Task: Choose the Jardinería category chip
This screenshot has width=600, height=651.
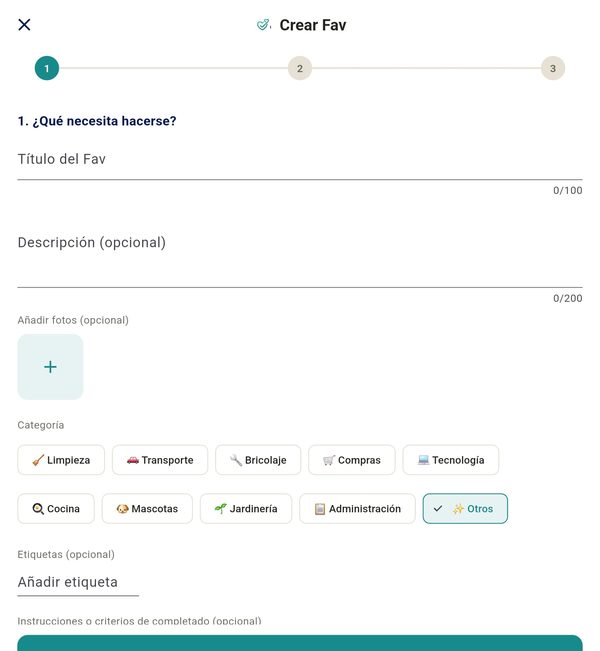Action: 246,509
